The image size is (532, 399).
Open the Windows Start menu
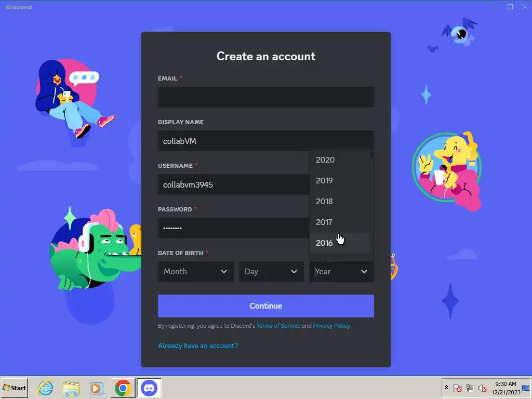(x=14, y=388)
